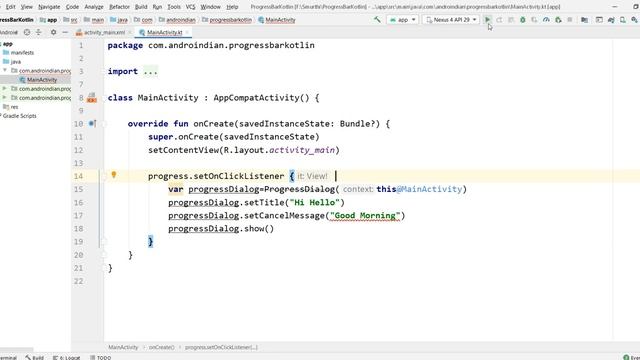640x360 pixels.
Task: Click activity_main reference on line 12
Action: click(302, 150)
